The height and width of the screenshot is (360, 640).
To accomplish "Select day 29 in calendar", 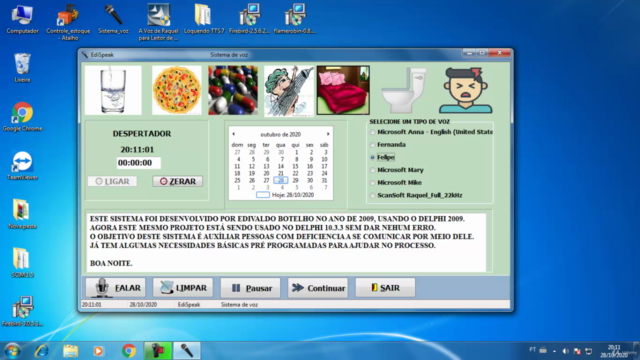I will click(x=295, y=180).
